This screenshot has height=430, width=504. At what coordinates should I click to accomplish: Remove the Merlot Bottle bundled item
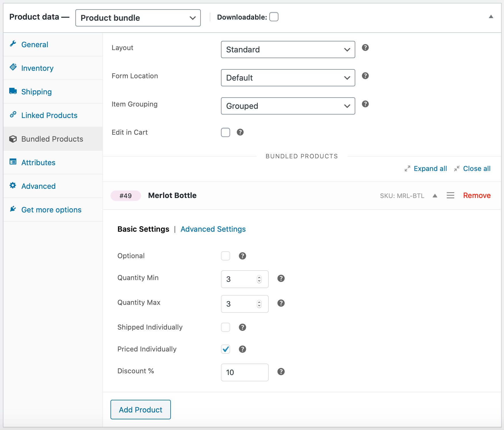(x=477, y=195)
